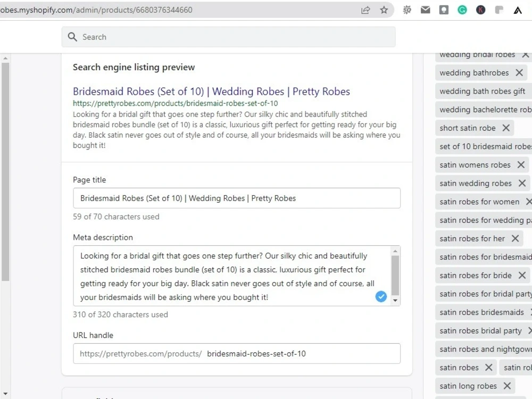Click the '310 of 320 characters used' text
This screenshot has width=532, height=399.
pyautogui.click(x=120, y=314)
